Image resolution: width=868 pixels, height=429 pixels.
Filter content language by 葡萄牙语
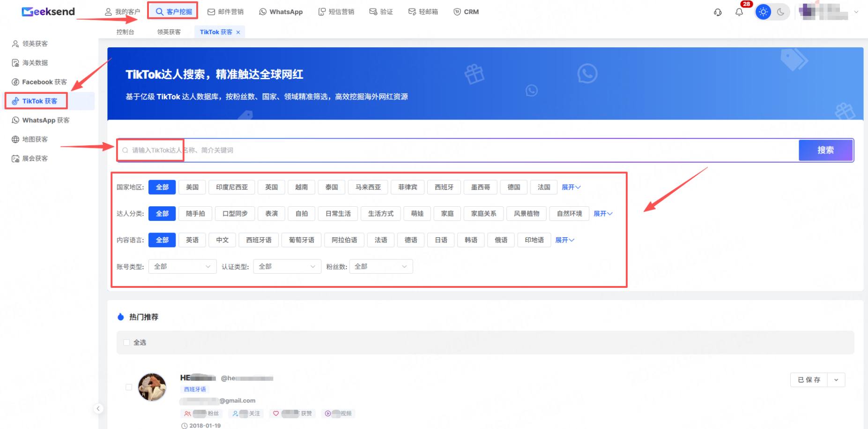click(x=302, y=240)
